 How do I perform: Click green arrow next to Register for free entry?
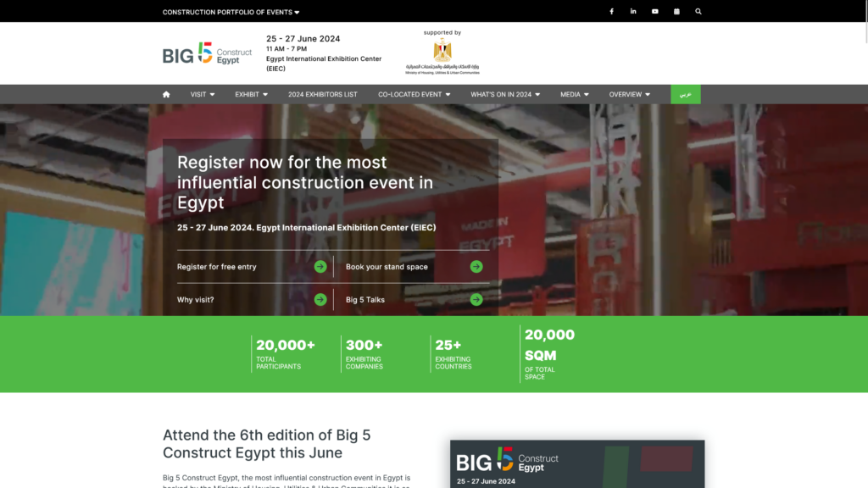coord(320,267)
